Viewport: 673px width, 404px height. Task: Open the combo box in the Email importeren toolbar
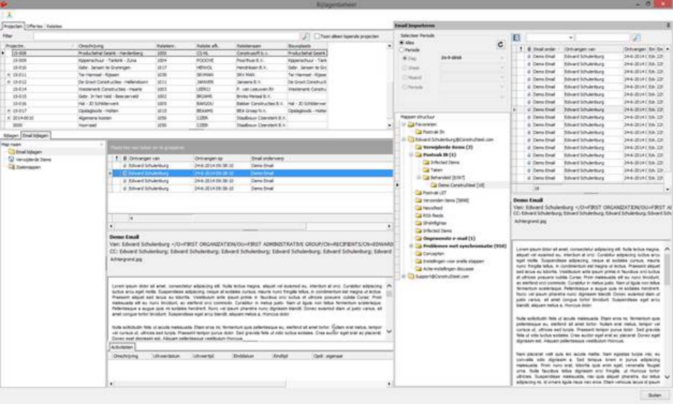click(550, 38)
